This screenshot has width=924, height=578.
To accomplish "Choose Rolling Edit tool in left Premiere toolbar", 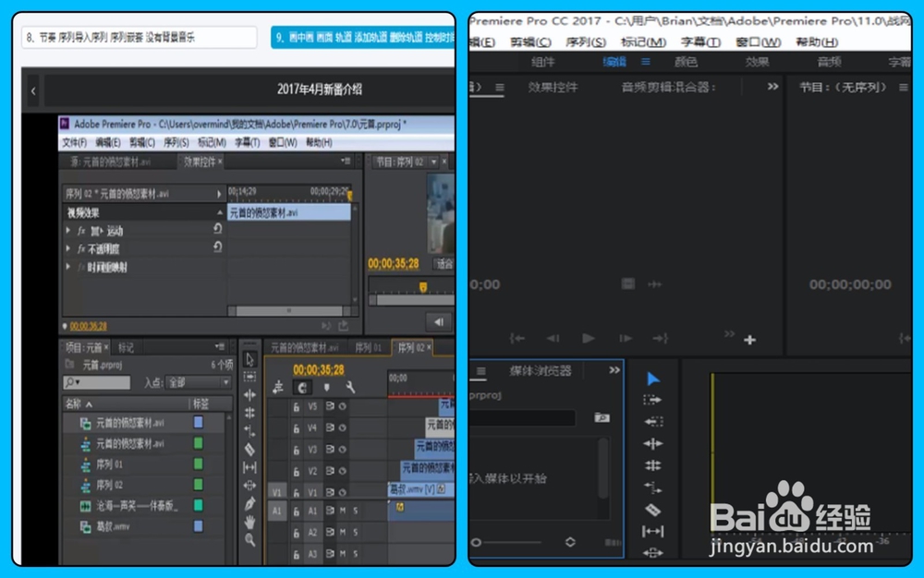I will [x=249, y=413].
